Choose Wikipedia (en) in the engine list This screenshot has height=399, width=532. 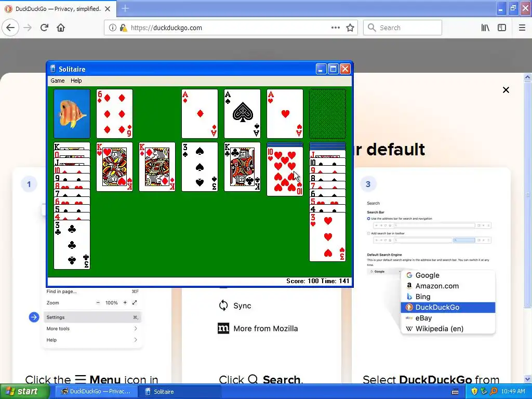pos(448,328)
